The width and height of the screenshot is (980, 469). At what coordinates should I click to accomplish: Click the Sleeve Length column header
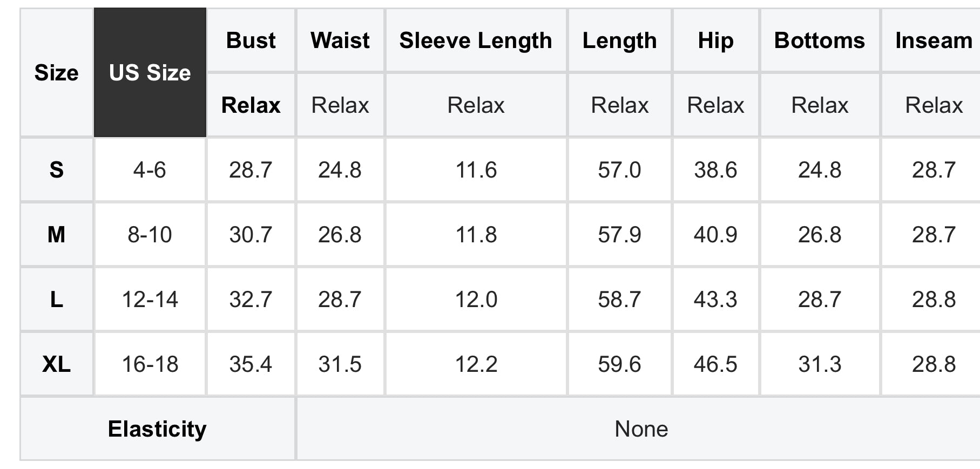(x=476, y=40)
